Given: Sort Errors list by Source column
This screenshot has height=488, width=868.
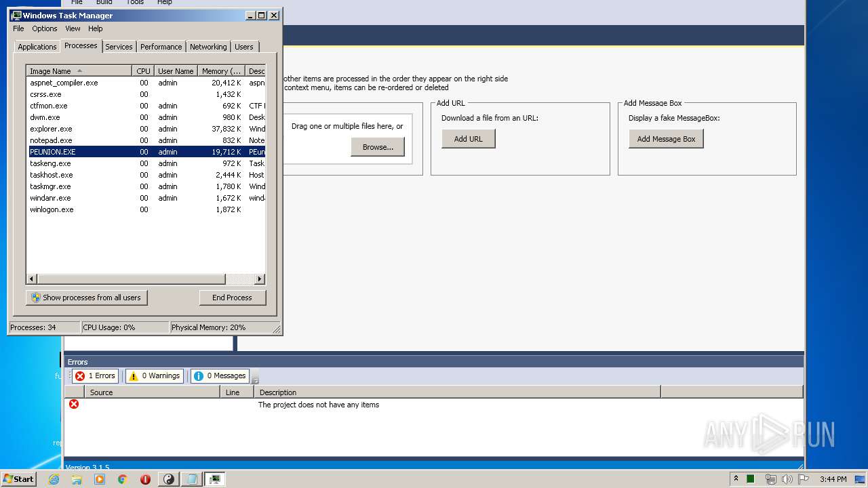Looking at the screenshot, I should click(152, 392).
